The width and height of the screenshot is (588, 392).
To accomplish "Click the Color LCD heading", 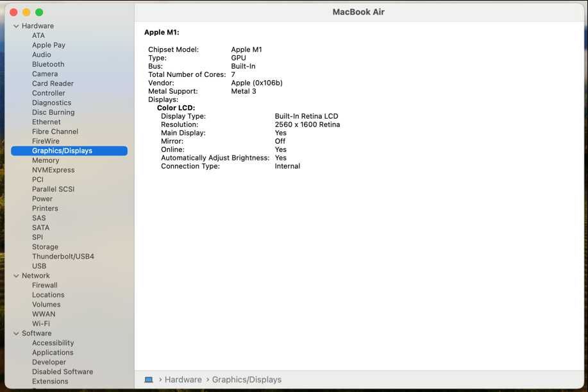I will [176, 108].
